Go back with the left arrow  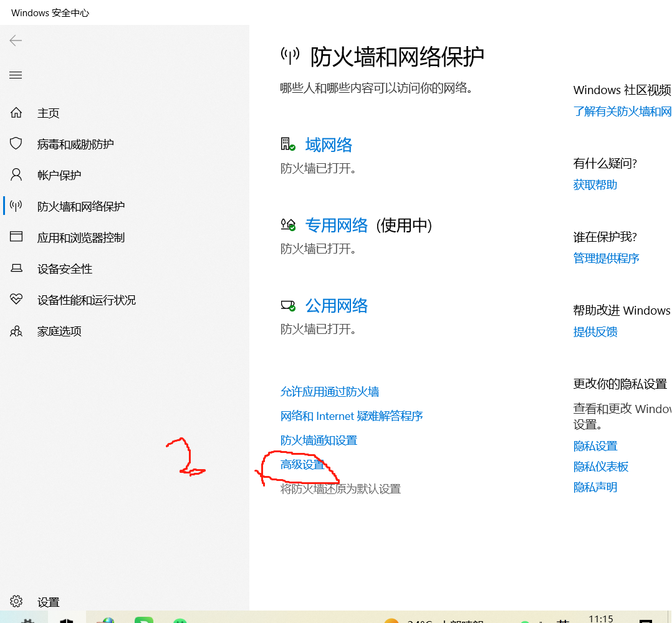[x=16, y=40]
